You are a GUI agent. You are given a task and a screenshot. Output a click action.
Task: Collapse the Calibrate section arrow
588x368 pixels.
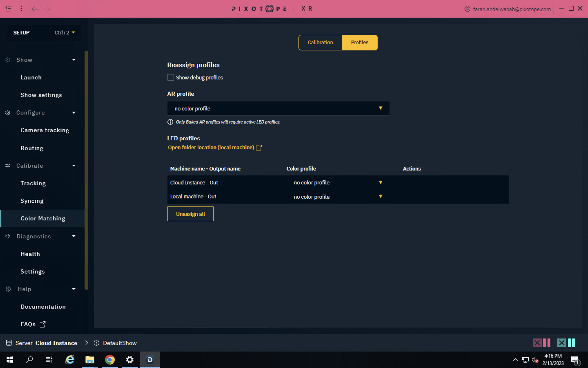pos(74,166)
